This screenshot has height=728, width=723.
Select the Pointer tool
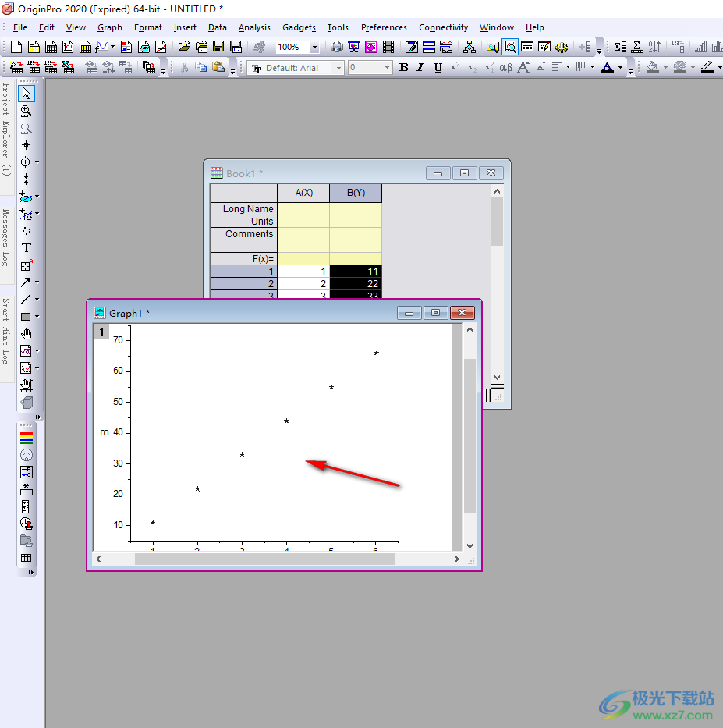[x=26, y=94]
